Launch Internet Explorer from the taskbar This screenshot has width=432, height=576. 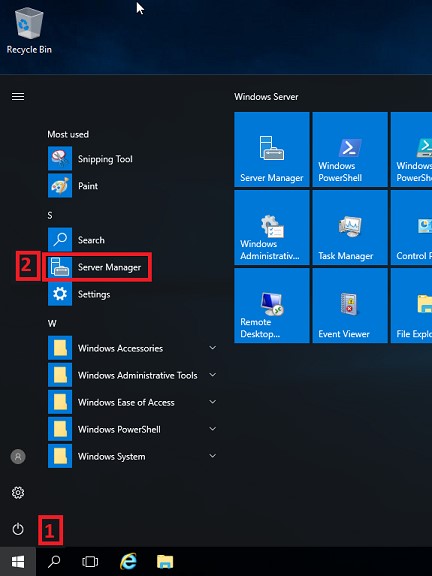(128, 561)
